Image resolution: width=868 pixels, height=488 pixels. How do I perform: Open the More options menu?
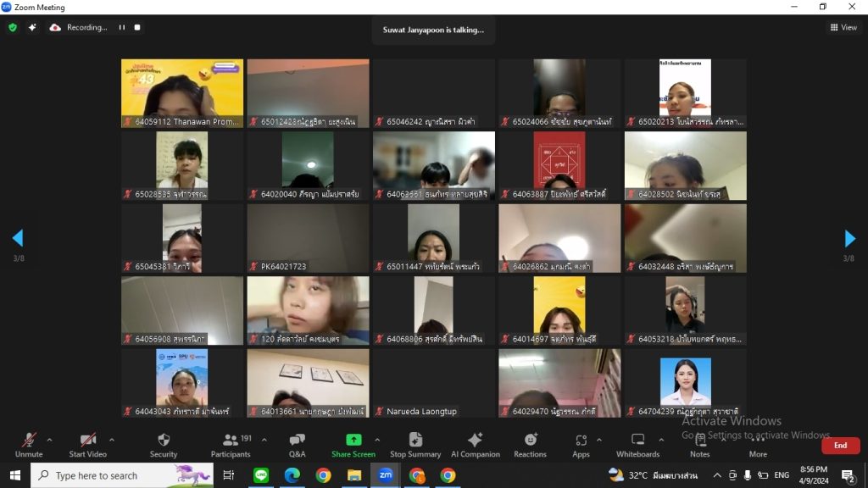coord(758,445)
